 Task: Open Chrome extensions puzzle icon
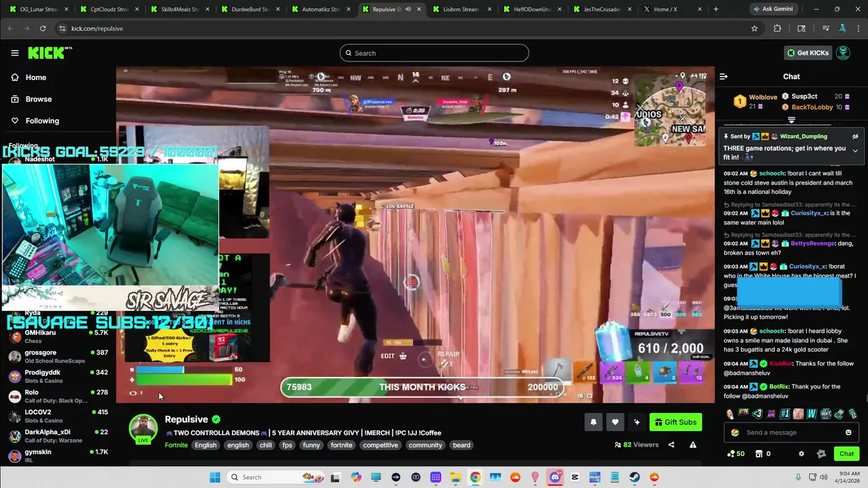(x=777, y=28)
